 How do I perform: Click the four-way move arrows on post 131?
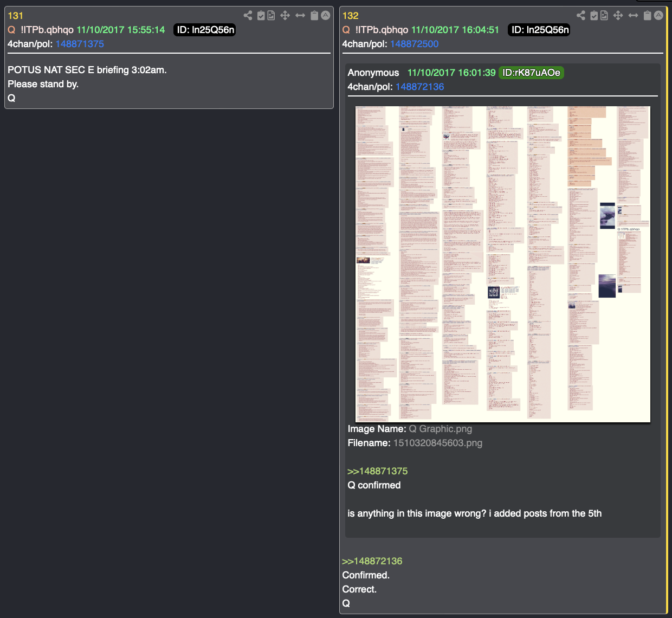pyautogui.click(x=285, y=15)
